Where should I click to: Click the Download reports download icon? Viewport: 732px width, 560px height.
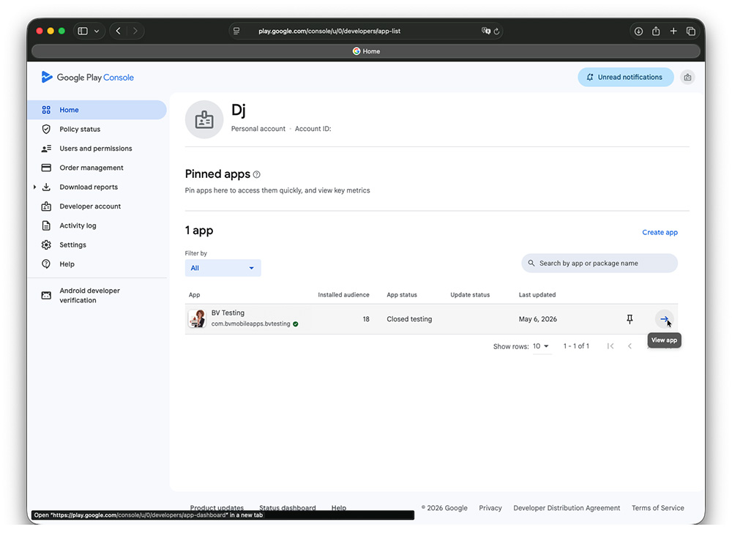pos(46,187)
